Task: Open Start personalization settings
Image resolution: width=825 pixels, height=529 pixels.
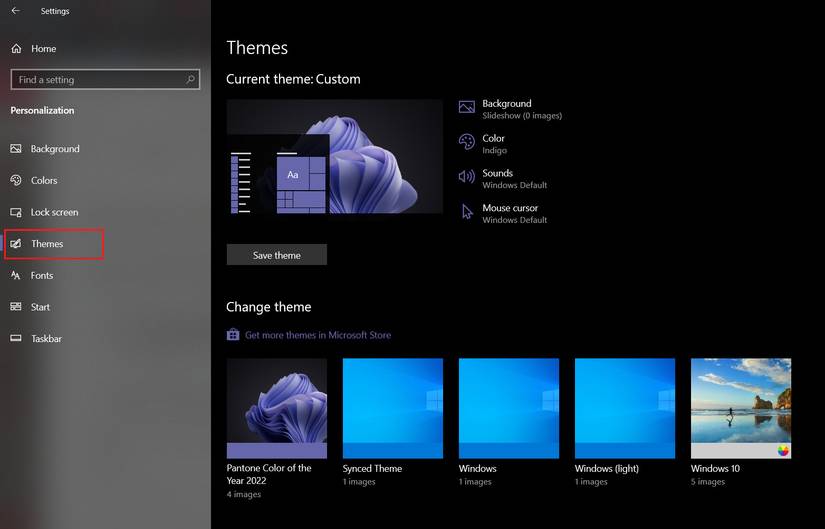Action: point(40,307)
